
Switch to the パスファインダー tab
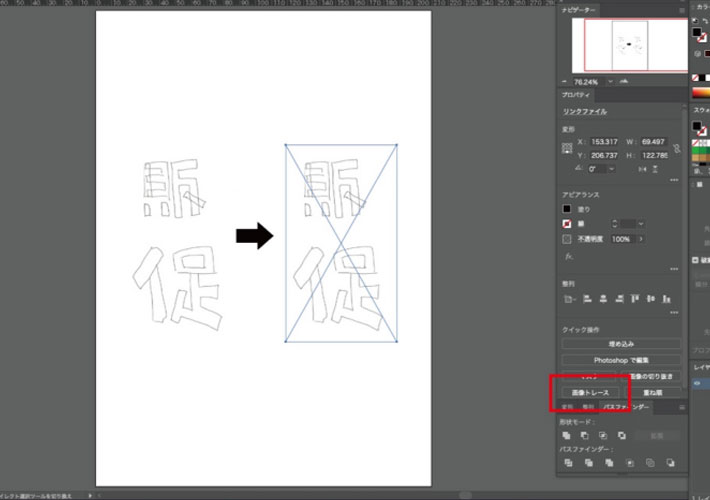(x=626, y=408)
